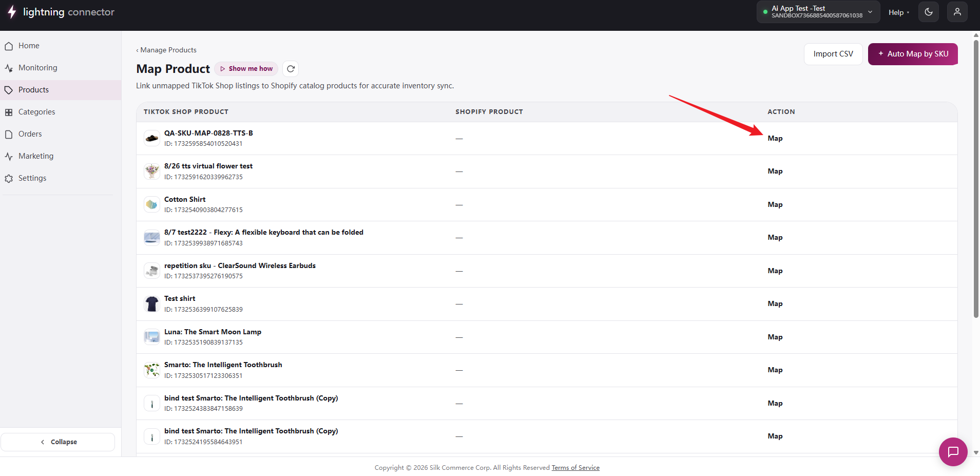Map the Test shirt product
The width and height of the screenshot is (980, 476).
click(x=775, y=303)
